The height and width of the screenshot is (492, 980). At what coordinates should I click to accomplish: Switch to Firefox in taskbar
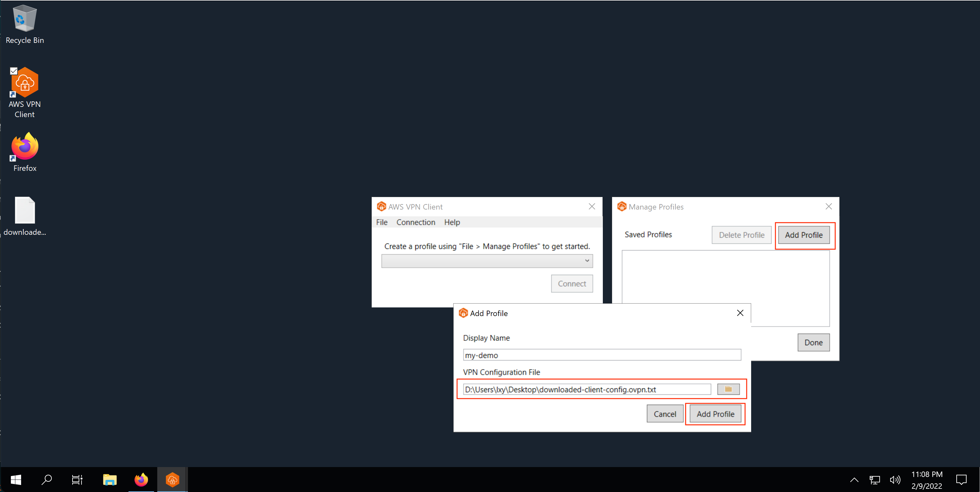[141, 480]
